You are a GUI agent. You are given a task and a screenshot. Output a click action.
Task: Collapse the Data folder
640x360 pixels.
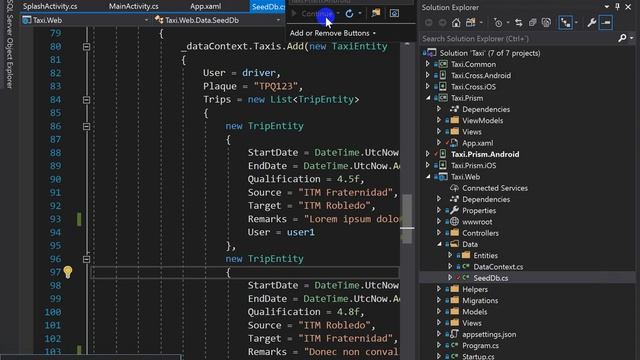click(x=439, y=244)
